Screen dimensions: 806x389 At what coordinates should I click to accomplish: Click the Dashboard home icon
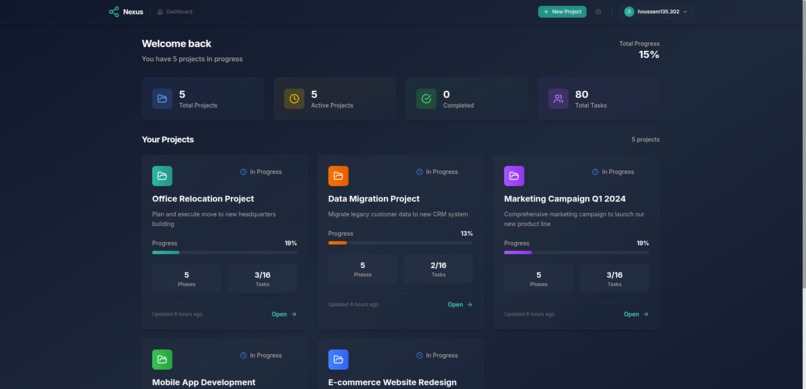coord(160,12)
